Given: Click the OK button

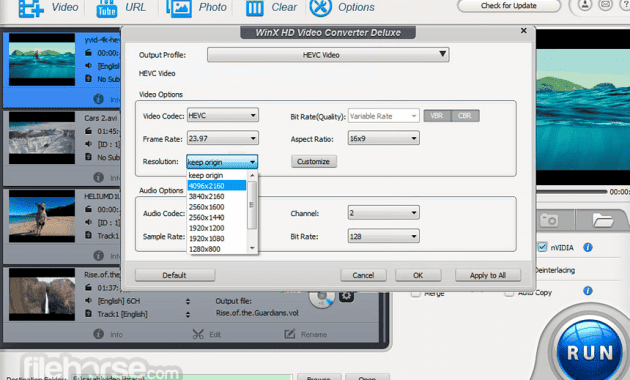Looking at the screenshot, I should pos(418,275).
